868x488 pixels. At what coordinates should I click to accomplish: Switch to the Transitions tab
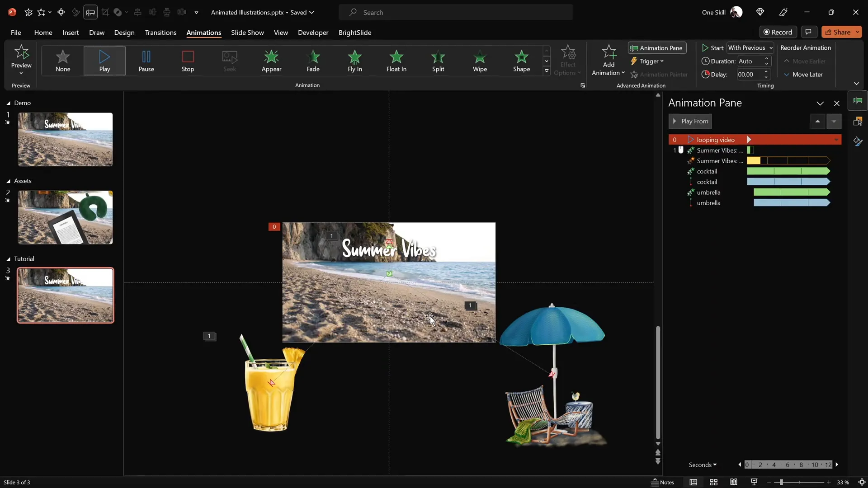click(x=160, y=33)
